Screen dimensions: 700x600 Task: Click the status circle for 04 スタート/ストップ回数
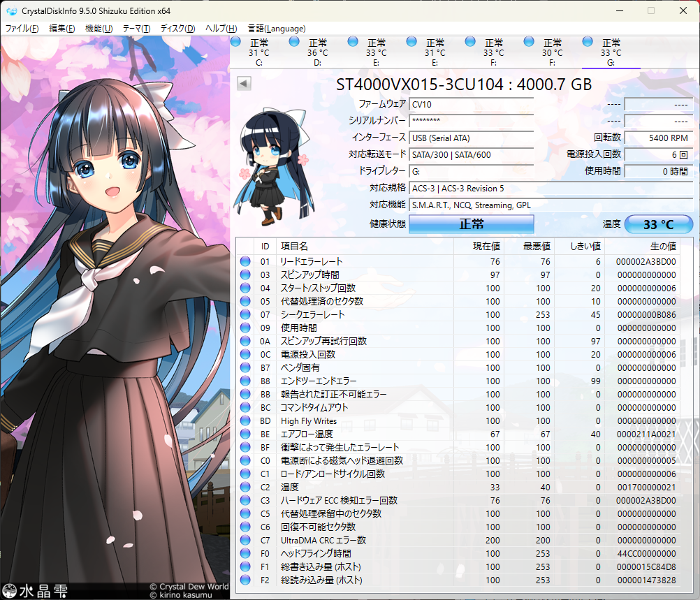pyautogui.click(x=245, y=288)
